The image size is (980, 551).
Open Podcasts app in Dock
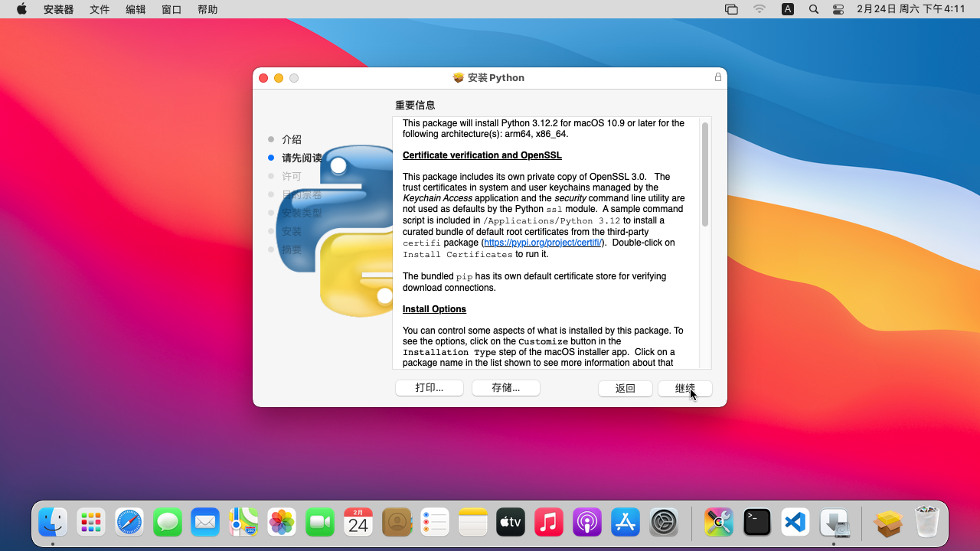[587, 523]
